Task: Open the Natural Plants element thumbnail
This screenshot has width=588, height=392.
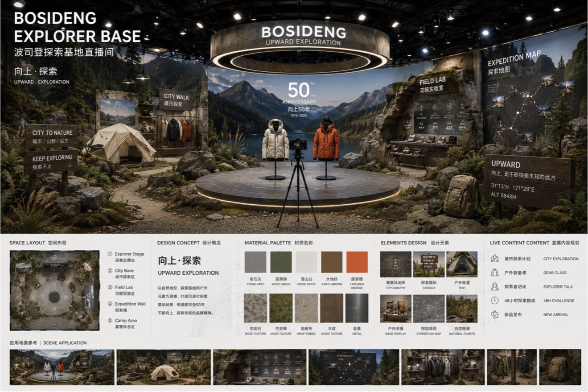Action: coord(462,309)
